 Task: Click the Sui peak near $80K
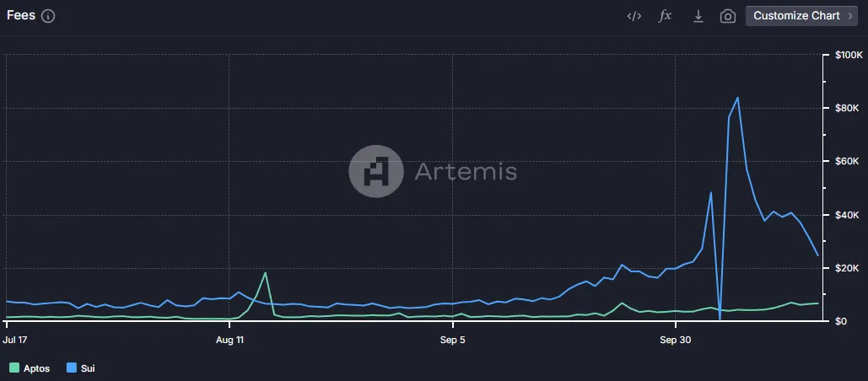click(737, 98)
